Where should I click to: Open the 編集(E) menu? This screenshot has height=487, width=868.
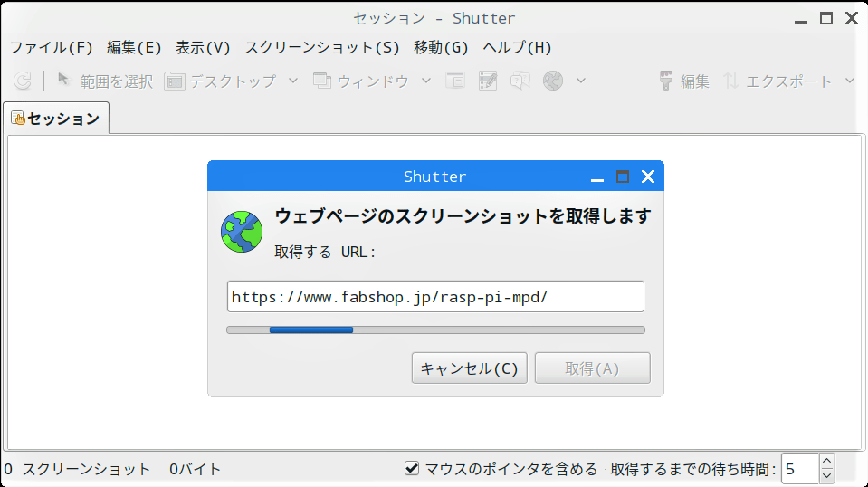134,48
